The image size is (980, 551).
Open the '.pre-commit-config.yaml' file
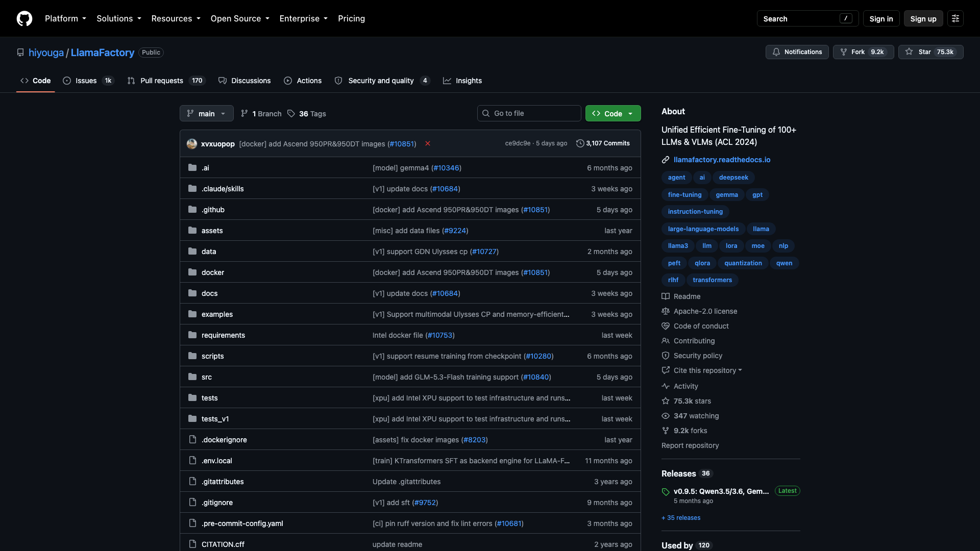tap(242, 523)
